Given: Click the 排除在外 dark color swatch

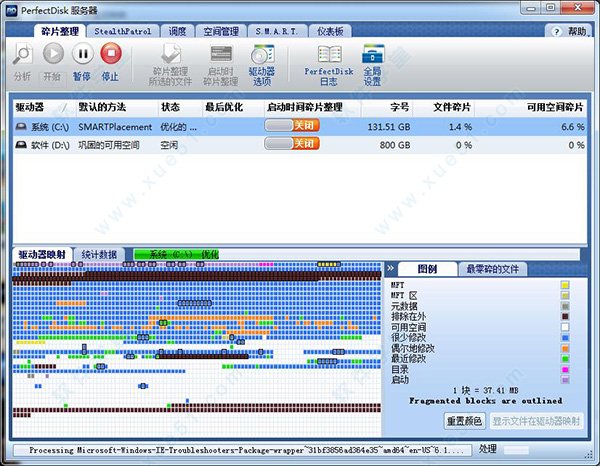Looking at the screenshot, I should tap(565, 316).
